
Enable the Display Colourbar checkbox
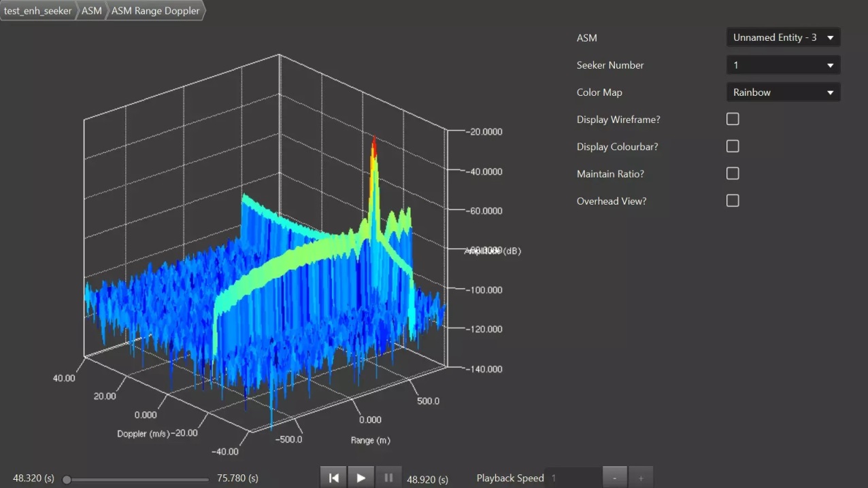pos(733,147)
